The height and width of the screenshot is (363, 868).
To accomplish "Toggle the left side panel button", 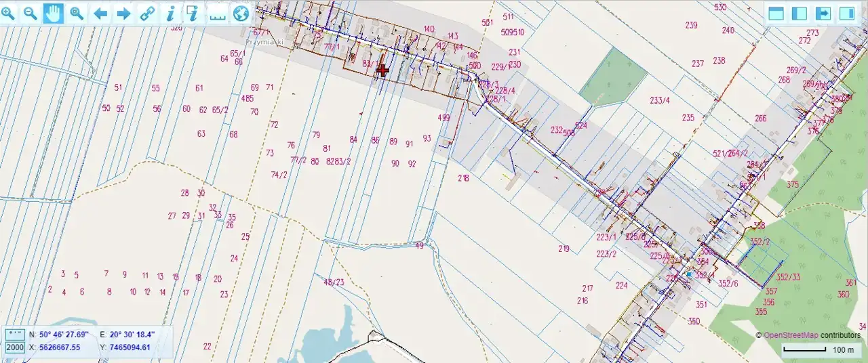I will [800, 14].
